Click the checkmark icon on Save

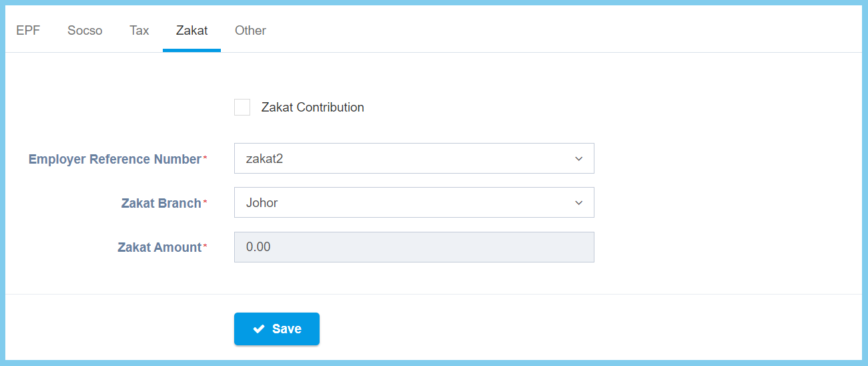(x=259, y=329)
